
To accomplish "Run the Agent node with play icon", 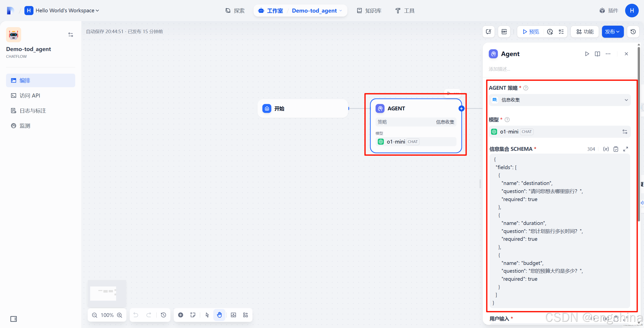I will click(x=587, y=54).
